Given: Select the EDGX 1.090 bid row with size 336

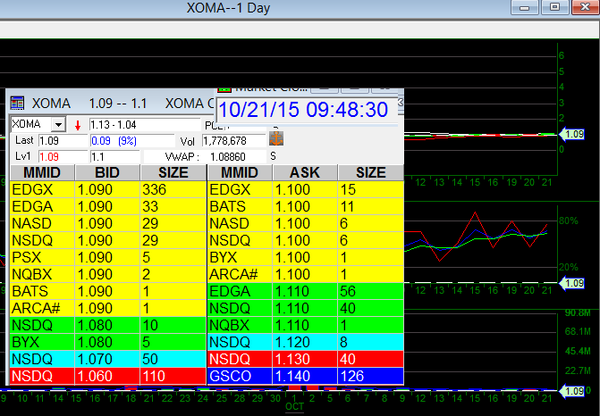Looking at the screenshot, I should pos(106,188).
